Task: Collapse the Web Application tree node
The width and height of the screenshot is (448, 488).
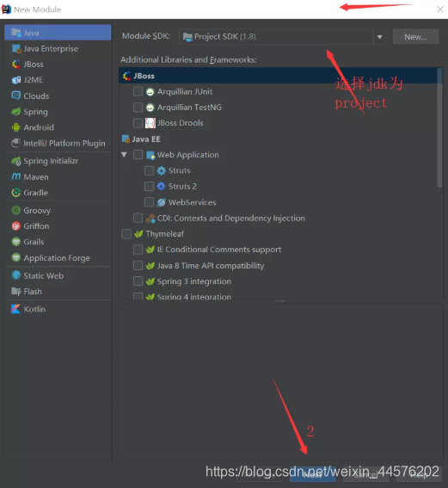Action: [x=125, y=155]
